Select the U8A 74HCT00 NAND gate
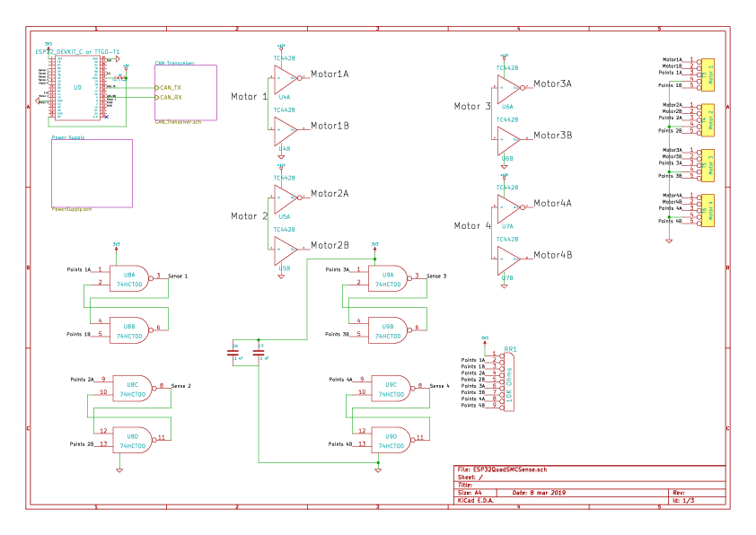The width and height of the screenshot is (756, 535). pos(129,278)
